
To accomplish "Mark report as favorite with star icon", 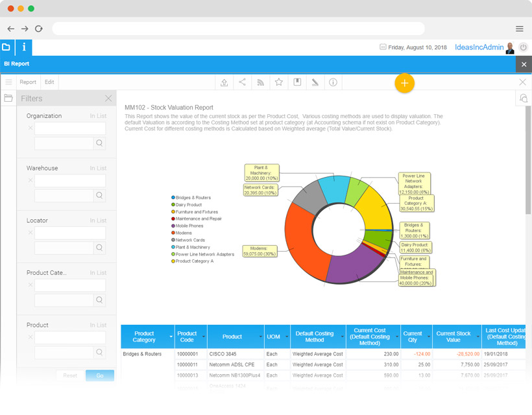I will [279, 82].
